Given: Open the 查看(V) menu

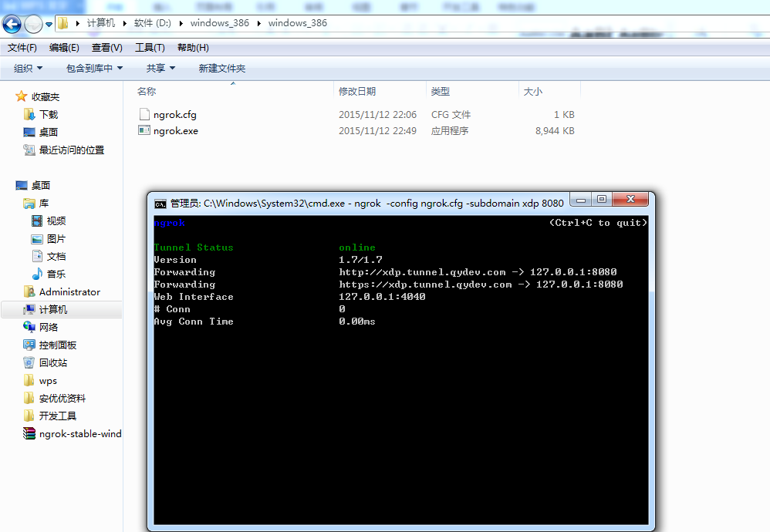Looking at the screenshot, I should click(107, 48).
